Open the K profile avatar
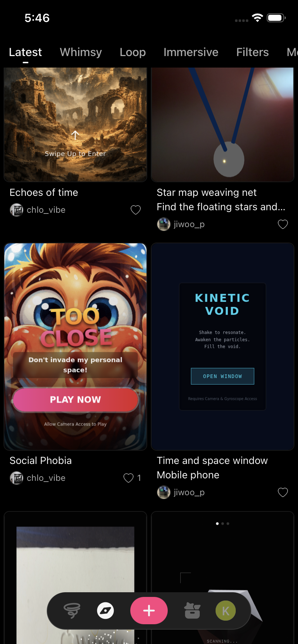 point(226,611)
